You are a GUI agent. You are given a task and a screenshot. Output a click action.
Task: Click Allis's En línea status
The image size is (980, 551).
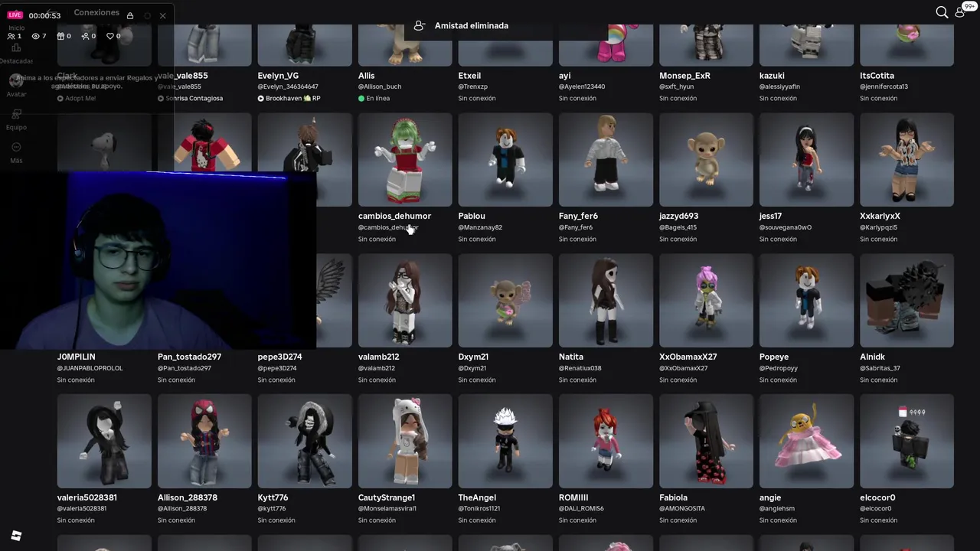point(374,98)
